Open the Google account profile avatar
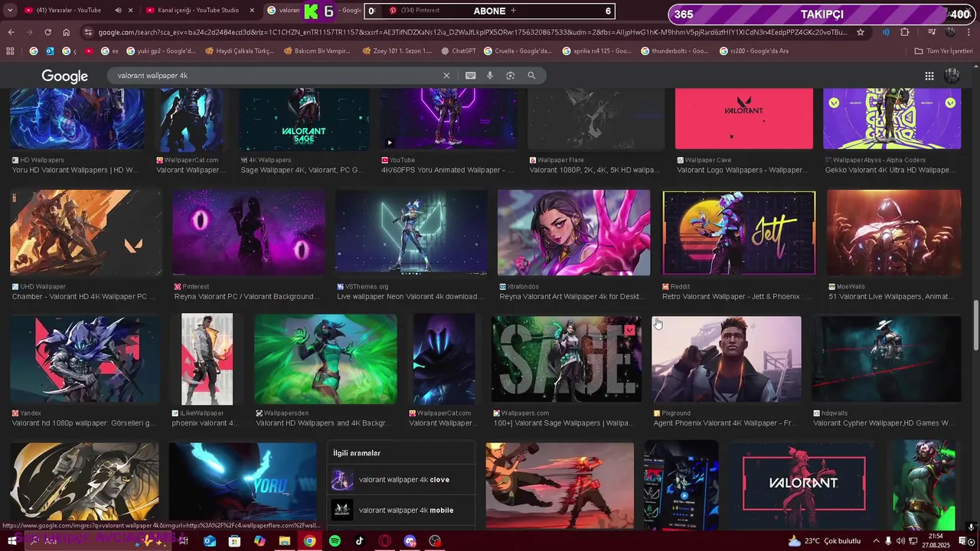 pos(952,76)
